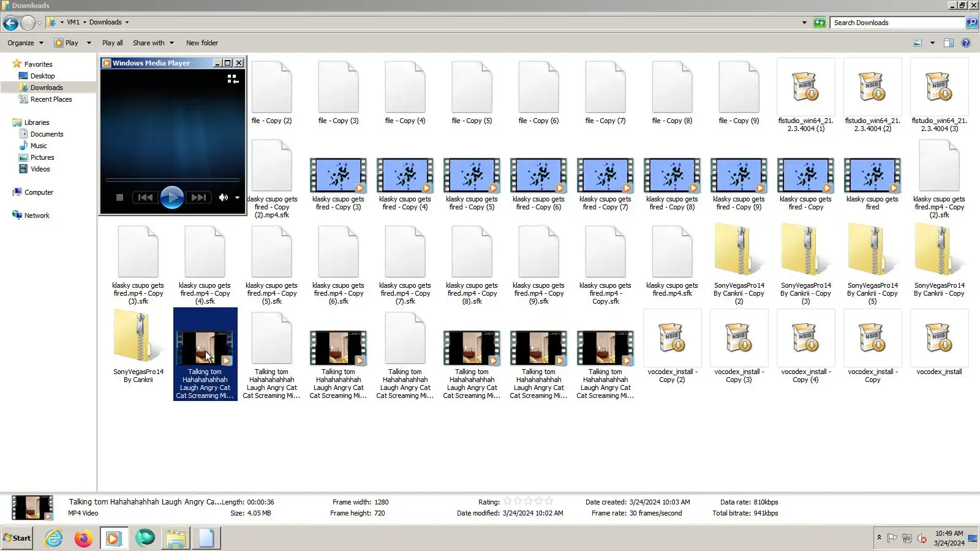Click Play all in the toolbar
980x551 pixels.
point(112,43)
